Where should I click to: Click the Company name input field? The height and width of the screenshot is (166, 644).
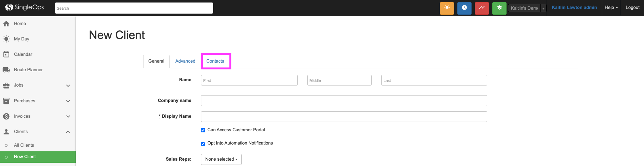[344, 101]
